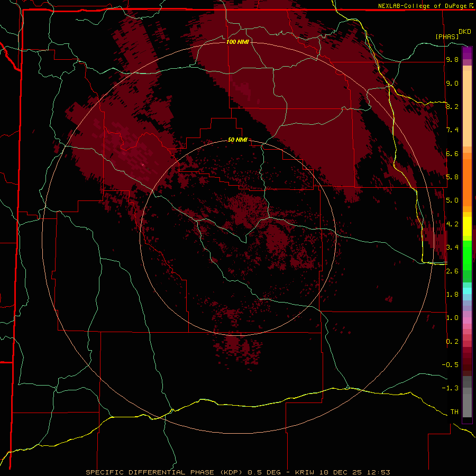Click the 9.8 scale value
Image resolution: width=476 pixels, height=476 pixels.
pos(452,59)
